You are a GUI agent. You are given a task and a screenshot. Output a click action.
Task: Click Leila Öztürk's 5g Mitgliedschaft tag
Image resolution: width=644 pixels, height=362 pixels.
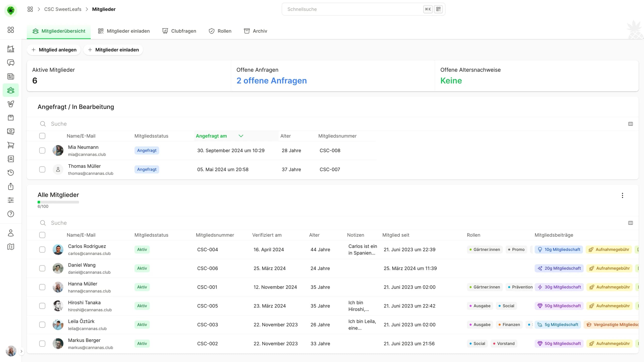pos(558,325)
